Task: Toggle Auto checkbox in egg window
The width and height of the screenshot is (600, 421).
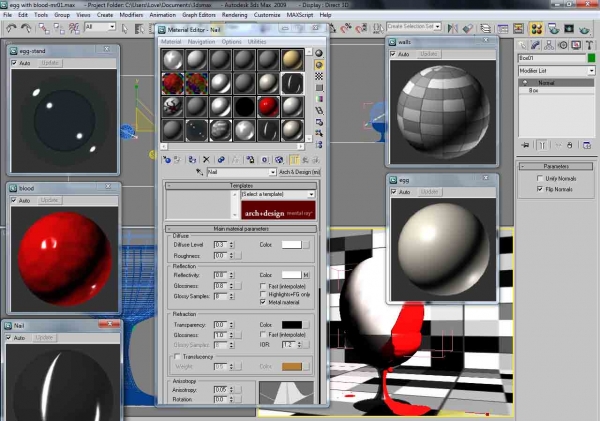Action: click(x=394, y=192)
